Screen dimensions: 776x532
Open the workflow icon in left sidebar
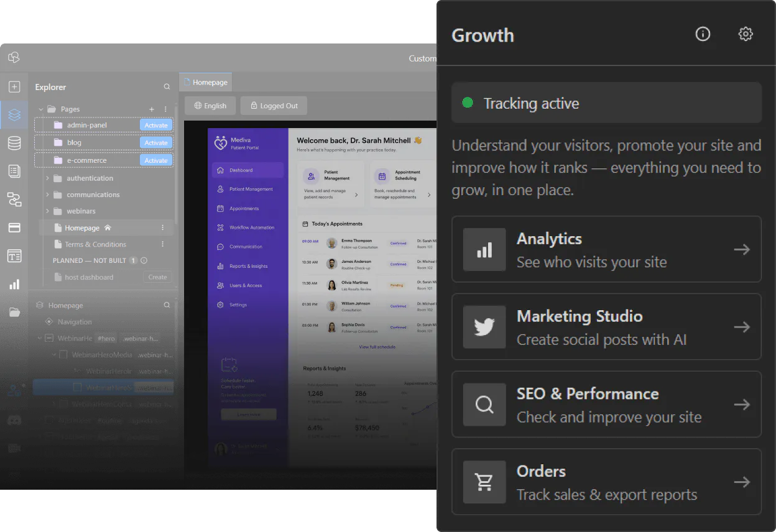pyautogui.click(x=14, y=199)
